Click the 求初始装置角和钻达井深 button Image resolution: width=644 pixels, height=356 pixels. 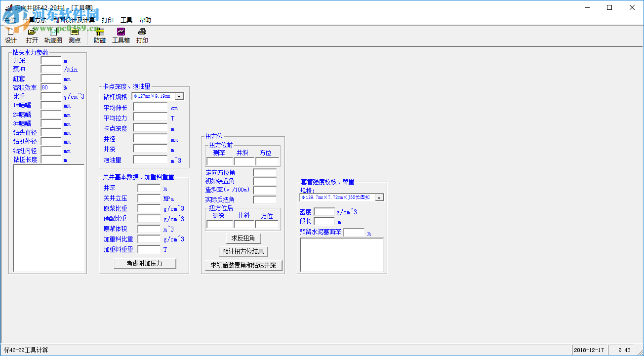243,266
